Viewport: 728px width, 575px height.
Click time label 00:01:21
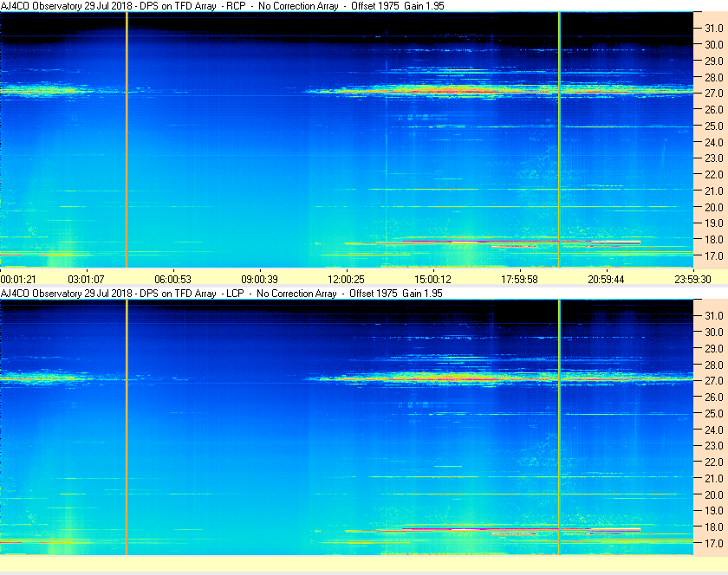click(x=18, y=280)
